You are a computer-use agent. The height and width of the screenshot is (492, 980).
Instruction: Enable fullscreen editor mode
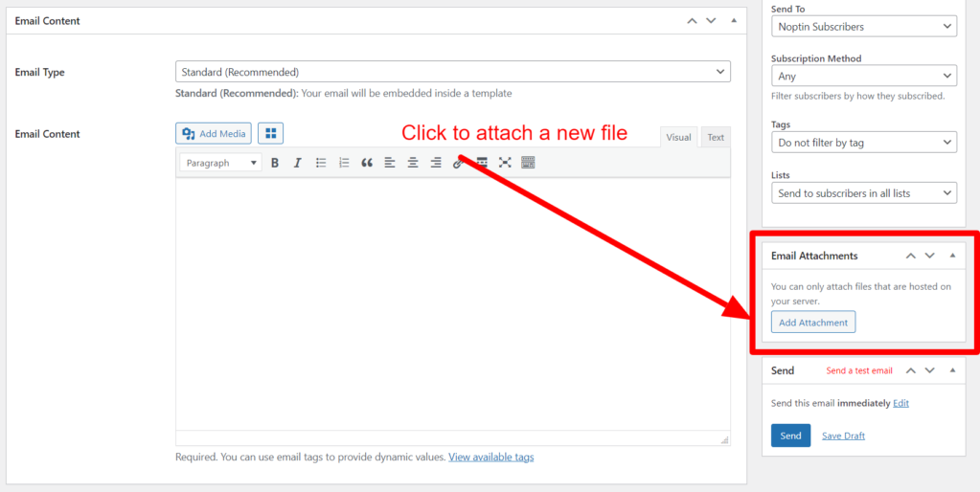505,163
